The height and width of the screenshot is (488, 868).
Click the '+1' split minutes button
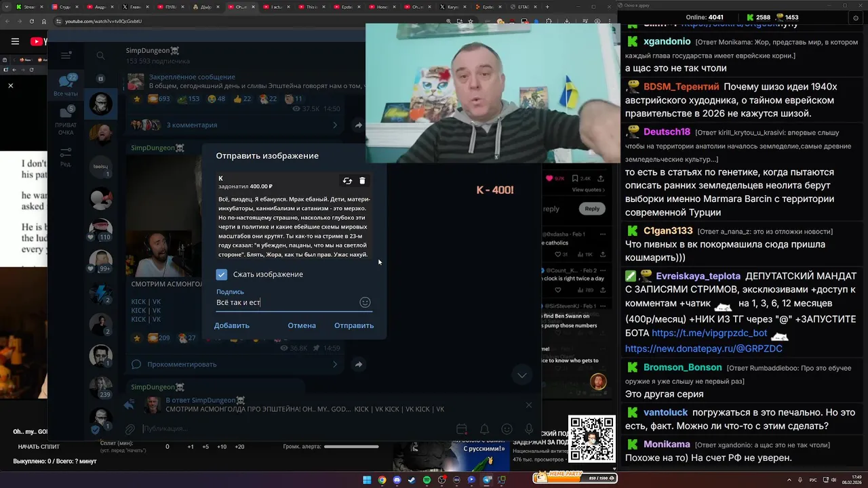click(x=191, y=447)
